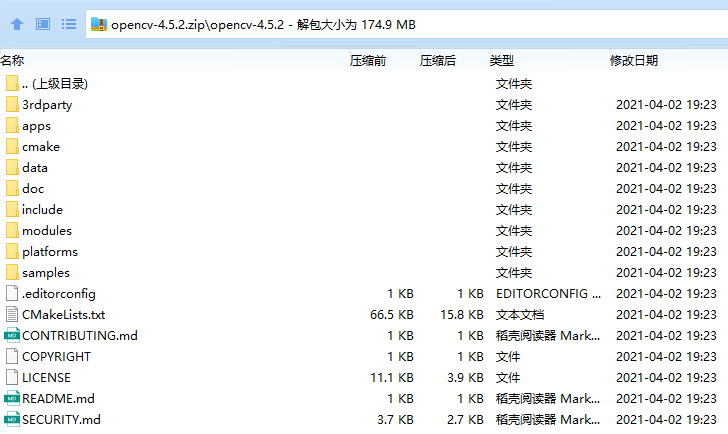Click '11.1 KB' size of LICENSE
The height and width of the screenshot is (434, 728).
pos(391,377)
